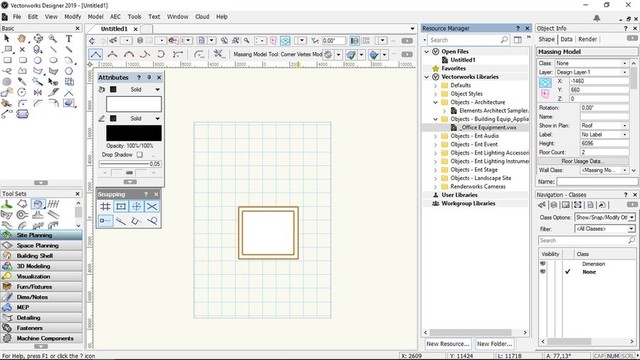
Task: Switch to Render tab in Object Info
Action: 587,39
